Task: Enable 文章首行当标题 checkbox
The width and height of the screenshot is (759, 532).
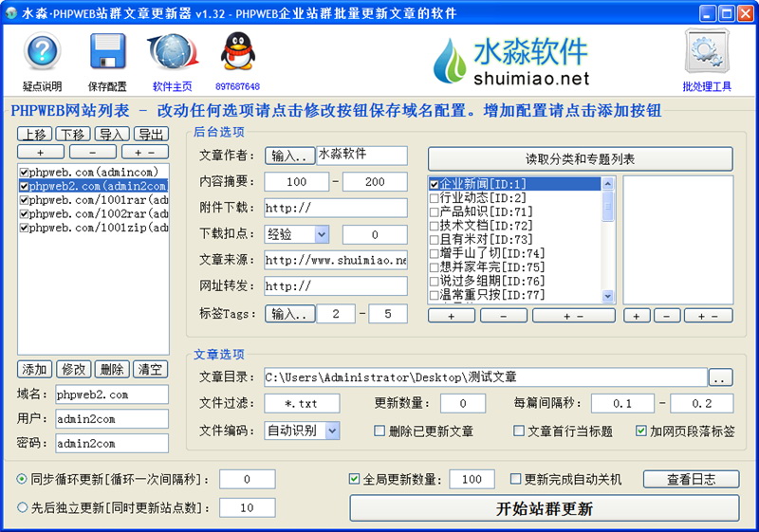Action: click(x=518, y=431)
